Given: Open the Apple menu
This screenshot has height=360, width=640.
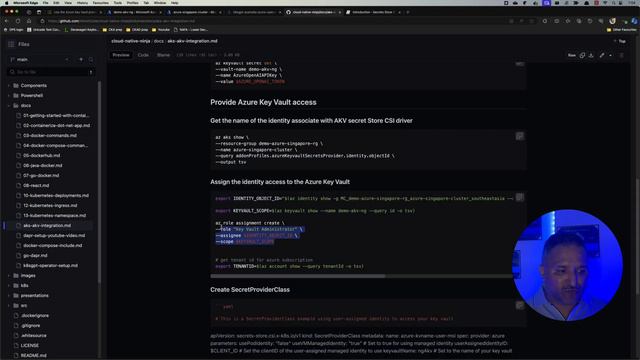Looking at the screenshot, I should click(x=6, y=3).
